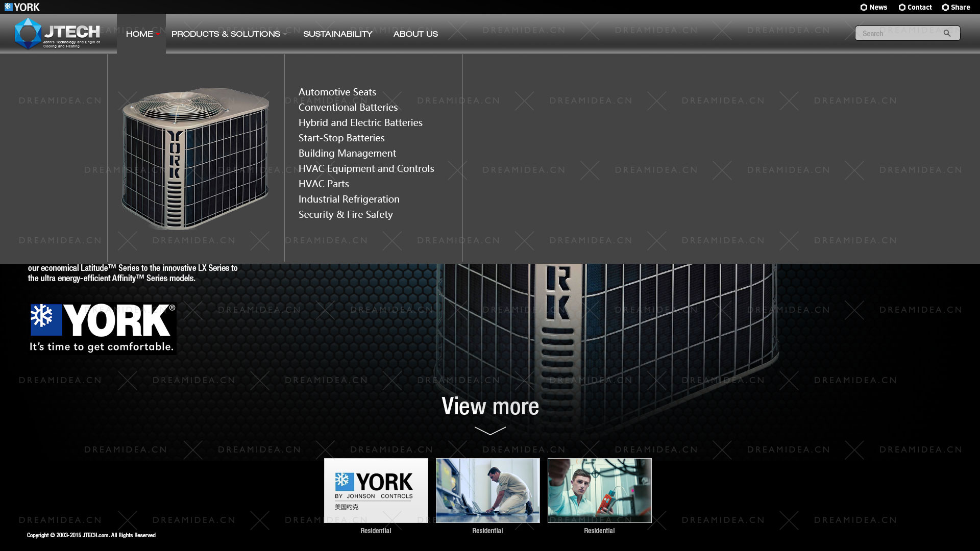Open the PRODUCTS & SOLUTIONS menu
980x551 pixels.
point(226,34)
